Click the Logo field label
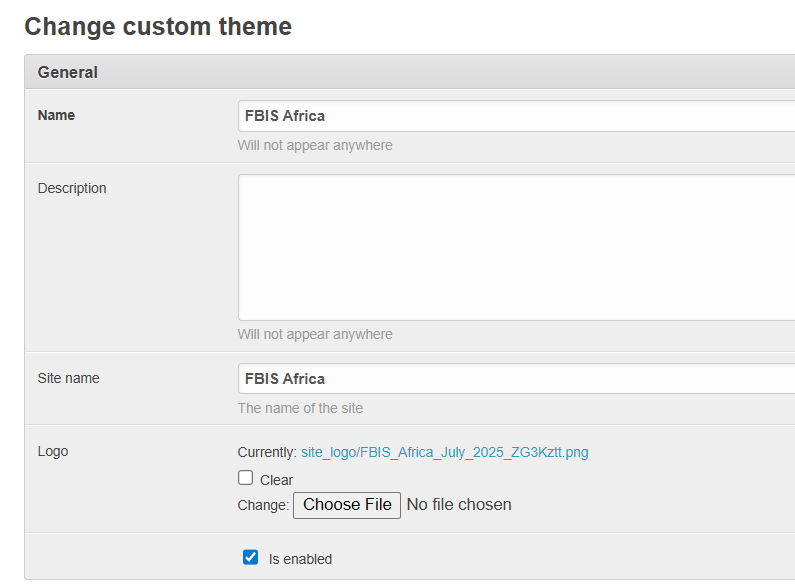The height and width of the screenshot is (586, 795). point(53,451)
